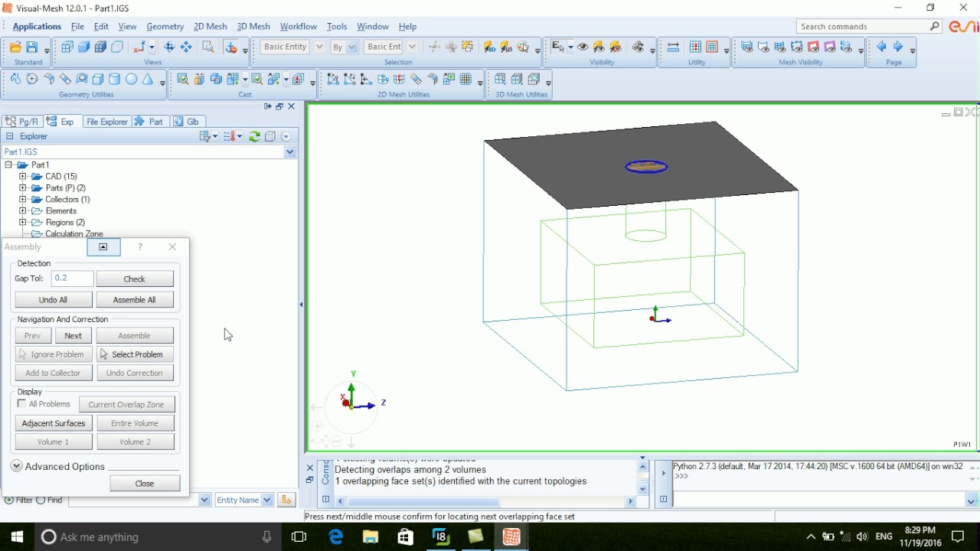Screen dimensions: 980x551
Task: Click the Assembly dialog pin toggle button
Action: [103, 246]
